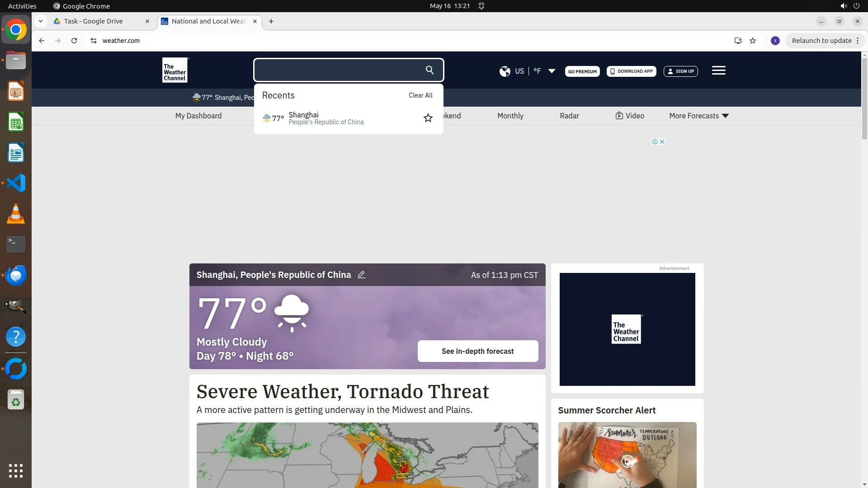The width and height of the screenshot is (868, 488).
Task: Switch to Task - Google Drive tab
Action: pos(94,21)
